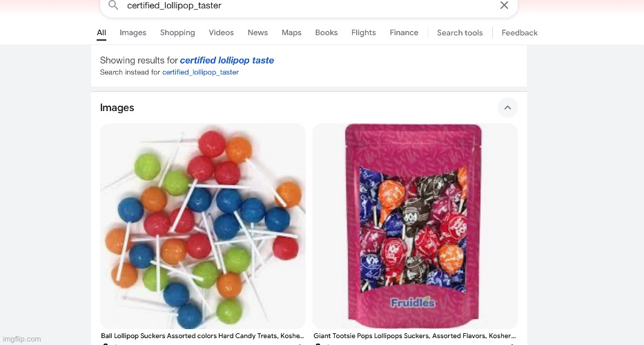Open the Maps tab
This screenshot has width=644, height=345.
291,33
